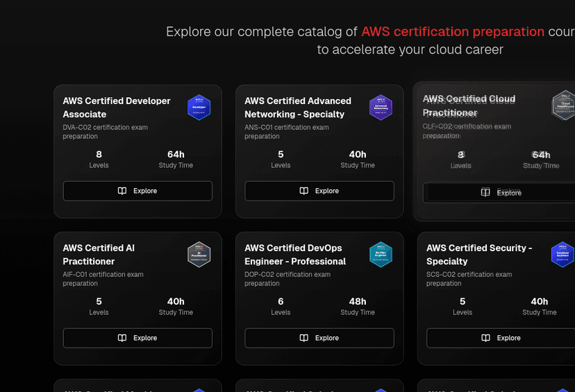The image size is (575, 392).
Task: Click the AWS Certified DevOps Engineer heading
Action: pyautogui.click(x=295, y=255)
